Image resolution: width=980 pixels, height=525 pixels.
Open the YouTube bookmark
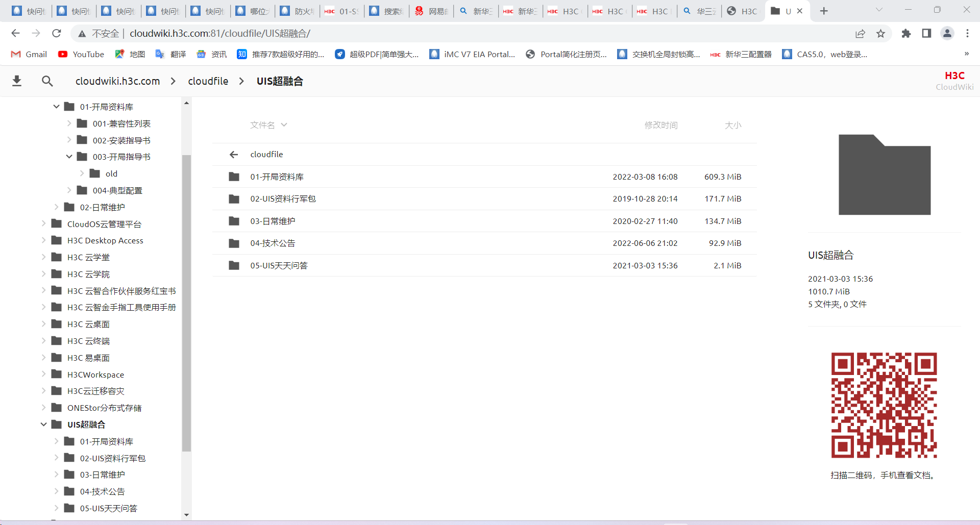click(x=81, y=54)
